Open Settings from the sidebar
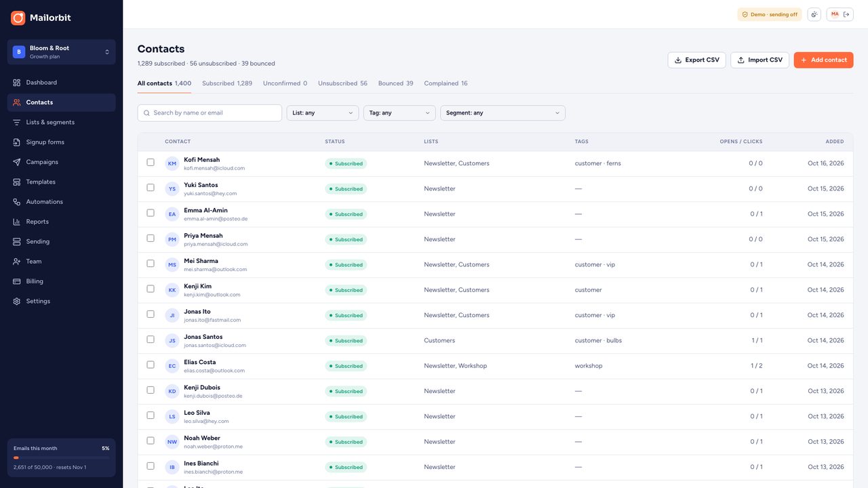 [x=61, y=301]
